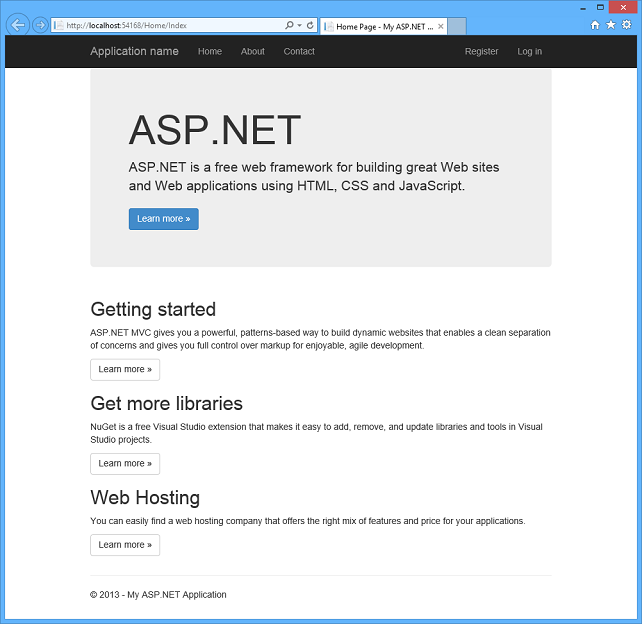Click the Web Hosting heading
The width and height of the screenshot is (642, 624).
[145, 498]
